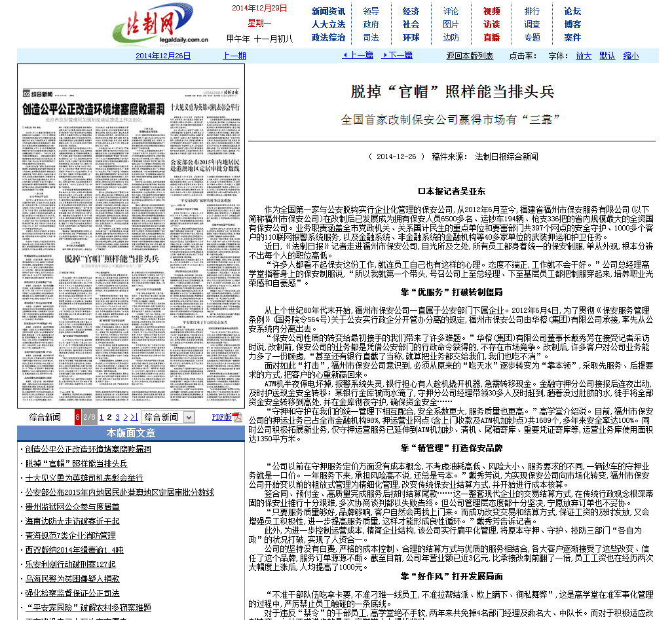Image resolution: width=672 pixels, height=620 pixels.
Task: Go to previous article via 上一篇
Action: [x=358, y=55]
